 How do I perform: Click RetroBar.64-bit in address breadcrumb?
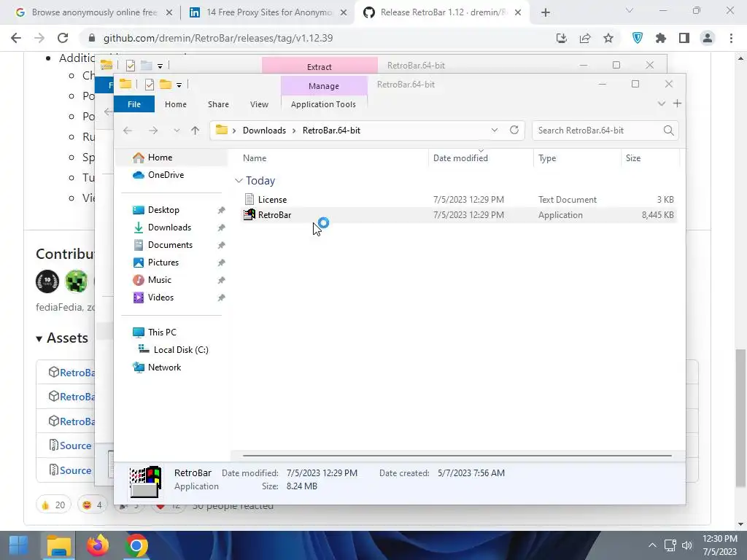click(332, 131)
